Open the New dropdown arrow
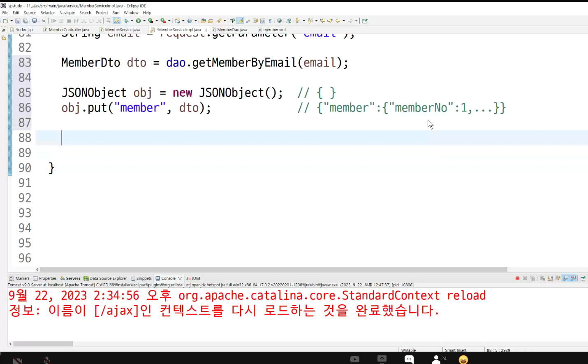The height and width of the screenshot is (364, 588). (x=12, y=21)
